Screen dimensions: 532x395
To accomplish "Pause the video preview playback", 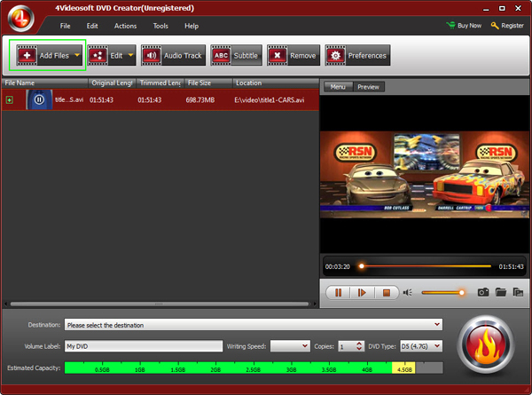I will click(339, 292).
